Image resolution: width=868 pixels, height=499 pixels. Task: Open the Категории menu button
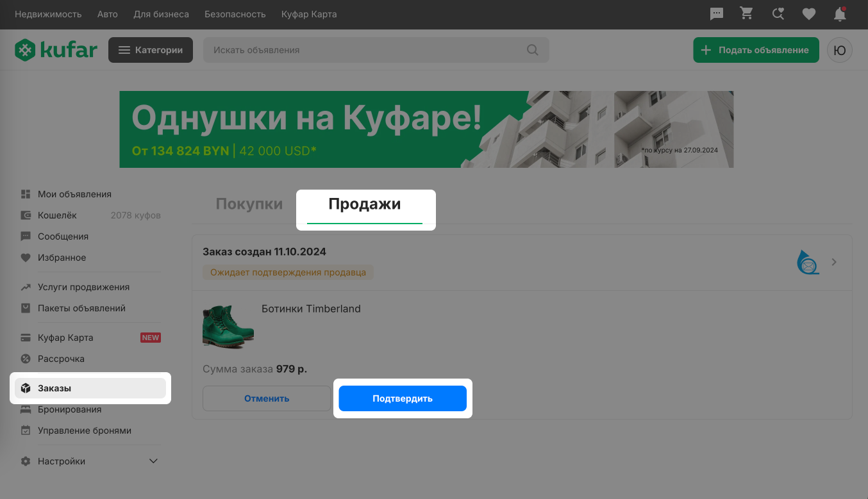pos(151,50)
